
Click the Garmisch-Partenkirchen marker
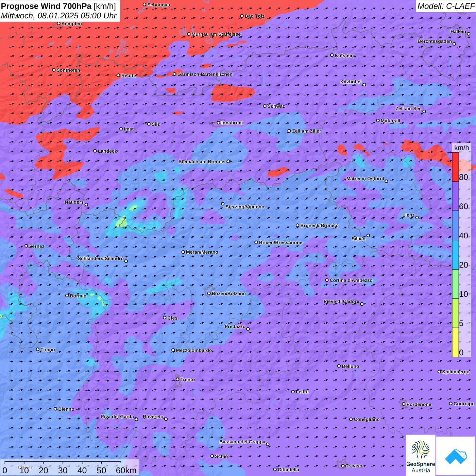coord(175,74)
